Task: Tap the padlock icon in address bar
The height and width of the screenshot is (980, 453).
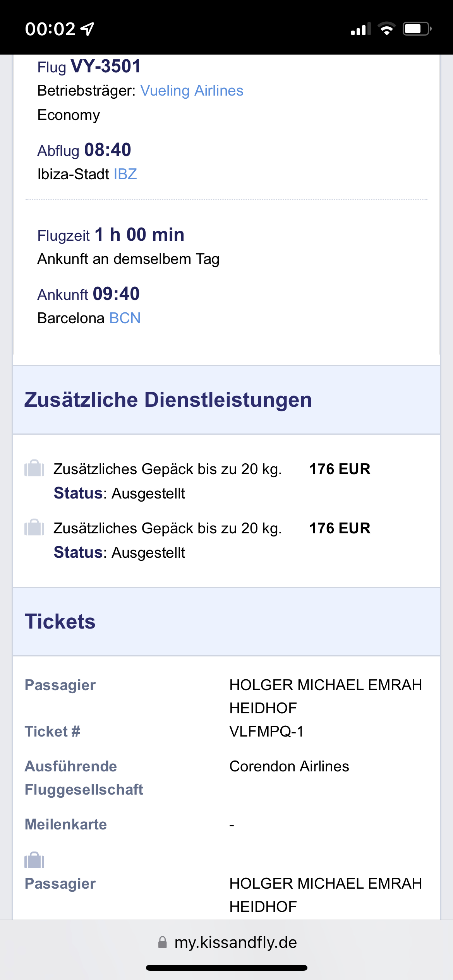Action: (163, 942)
